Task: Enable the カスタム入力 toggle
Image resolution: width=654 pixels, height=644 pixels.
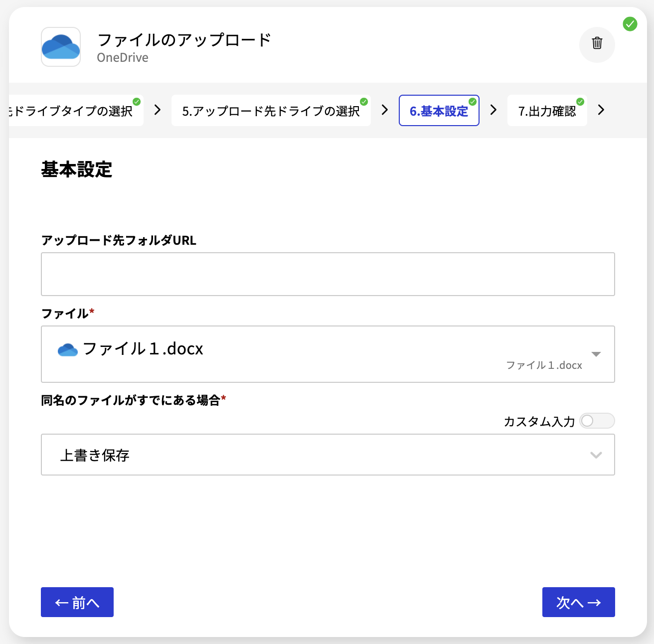Action: (x=597, y=421)
